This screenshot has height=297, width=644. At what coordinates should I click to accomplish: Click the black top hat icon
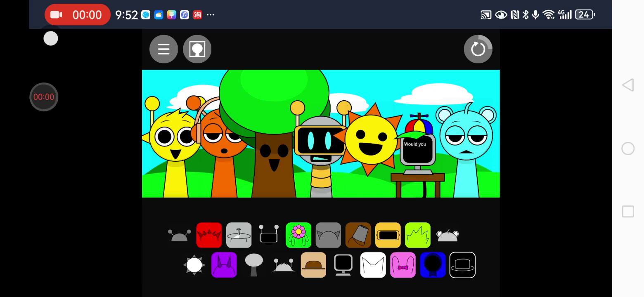462,265
